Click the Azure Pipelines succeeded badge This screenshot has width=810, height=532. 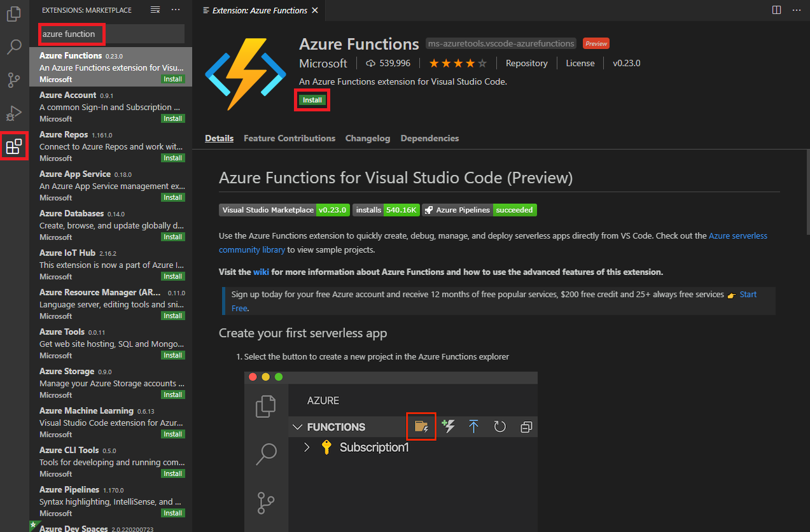tap(479, 210)
